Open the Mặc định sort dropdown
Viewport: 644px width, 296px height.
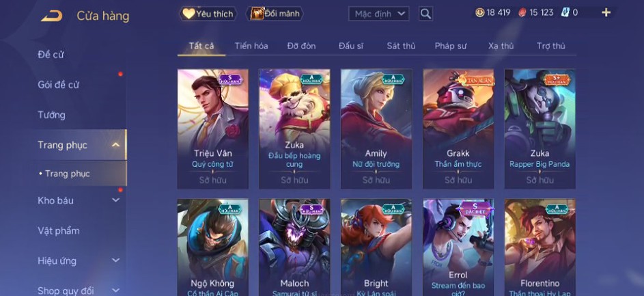point(378,14)
